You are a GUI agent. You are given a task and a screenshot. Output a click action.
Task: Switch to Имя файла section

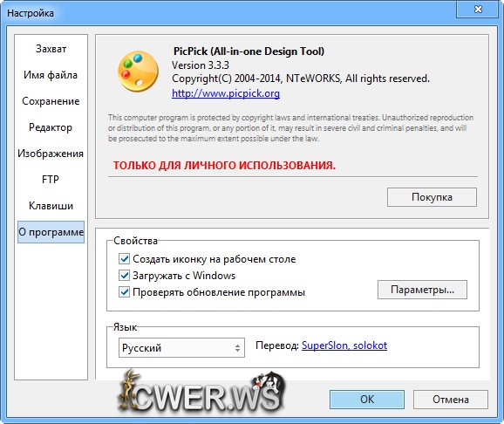(51, 75)
